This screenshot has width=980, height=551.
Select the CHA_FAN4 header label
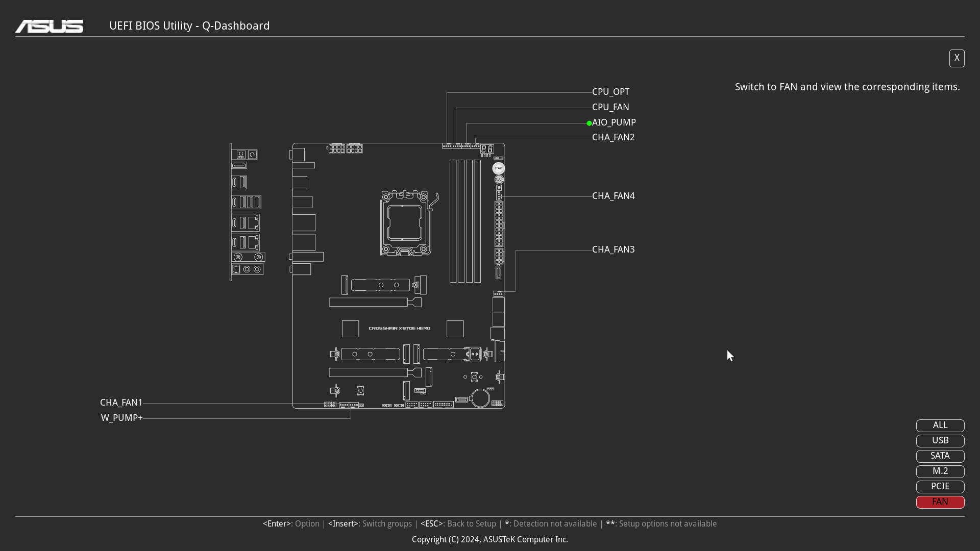coord(613,196)
